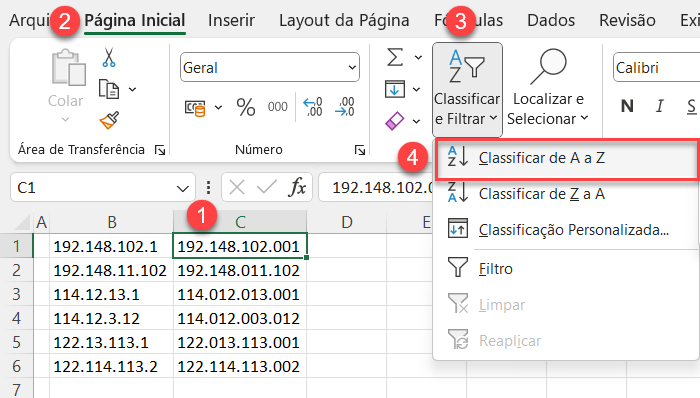Select cell containing 122.13.113.1
Viewport: 700px width, 398px height.
pos(112,343)
